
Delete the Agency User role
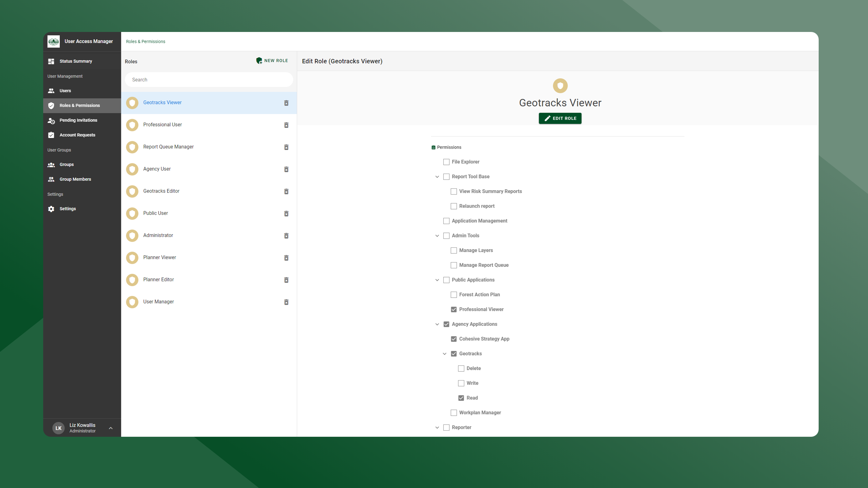coord(286,170)
